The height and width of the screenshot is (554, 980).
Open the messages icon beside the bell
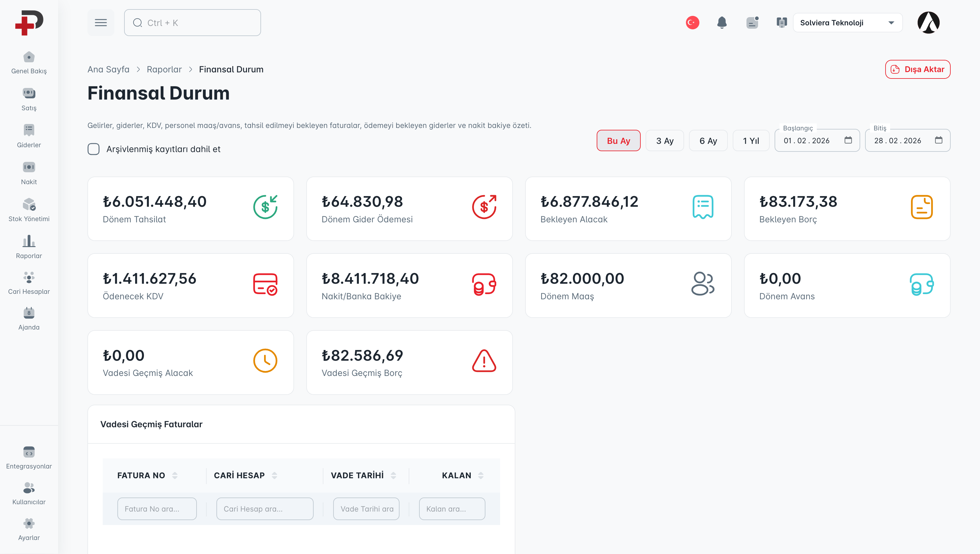[752, 23]
